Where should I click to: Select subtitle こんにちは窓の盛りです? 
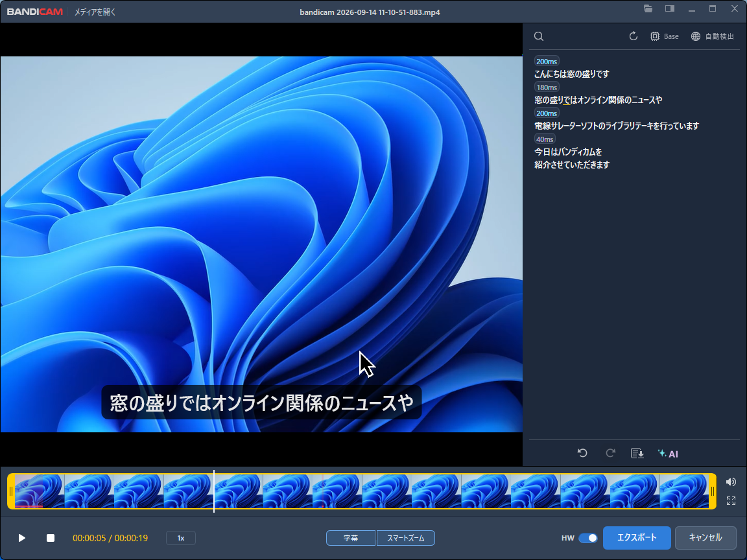[572, 74]
